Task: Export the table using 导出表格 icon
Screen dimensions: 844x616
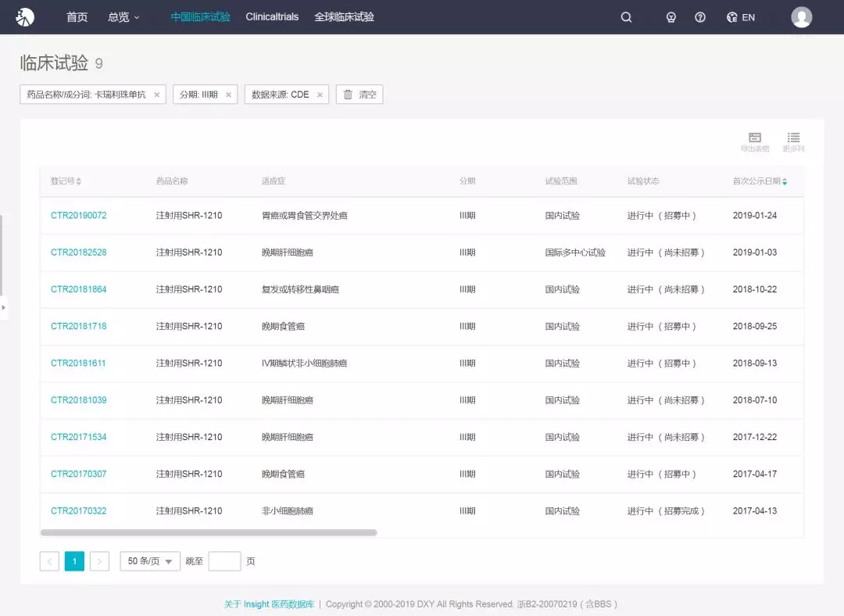Action: 755,142
